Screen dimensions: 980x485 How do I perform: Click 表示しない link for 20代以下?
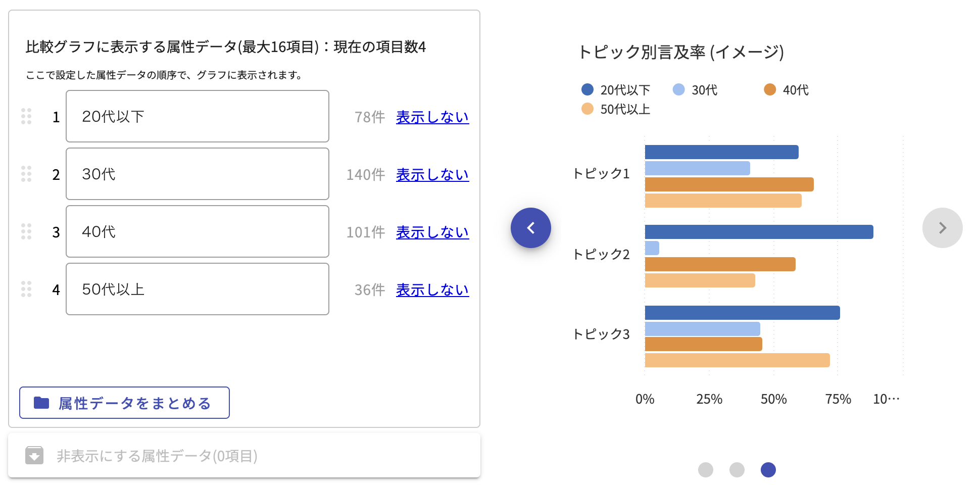point(432,117)
